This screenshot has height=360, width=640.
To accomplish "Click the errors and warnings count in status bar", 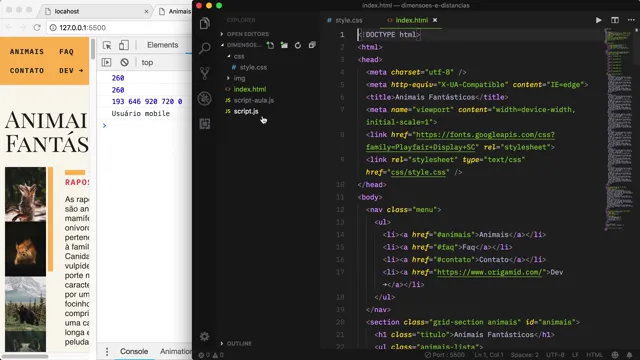I will (211, 355).
